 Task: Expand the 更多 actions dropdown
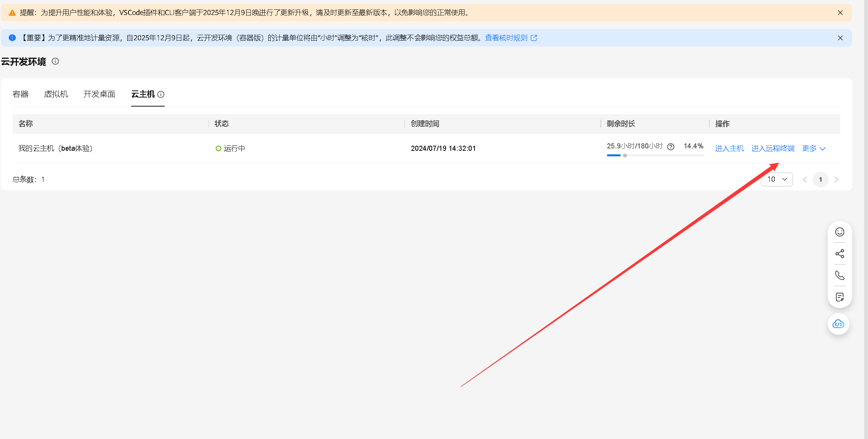tap(813, 148)
